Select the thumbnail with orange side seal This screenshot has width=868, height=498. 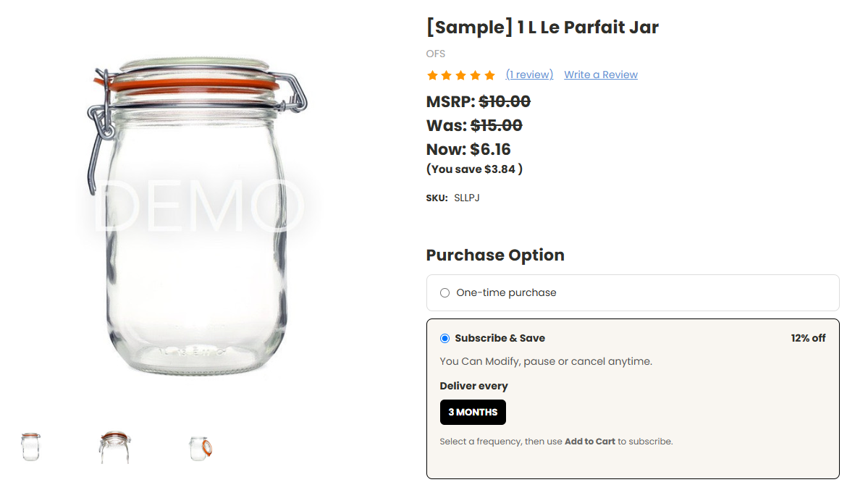point(201,448)
